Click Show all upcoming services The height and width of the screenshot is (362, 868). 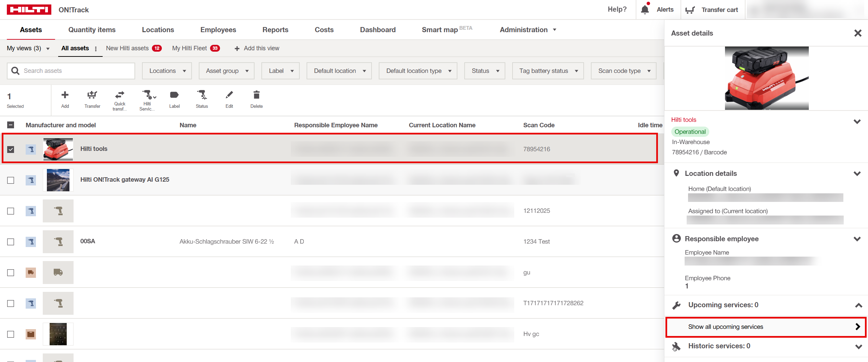[x=766, y=327]
